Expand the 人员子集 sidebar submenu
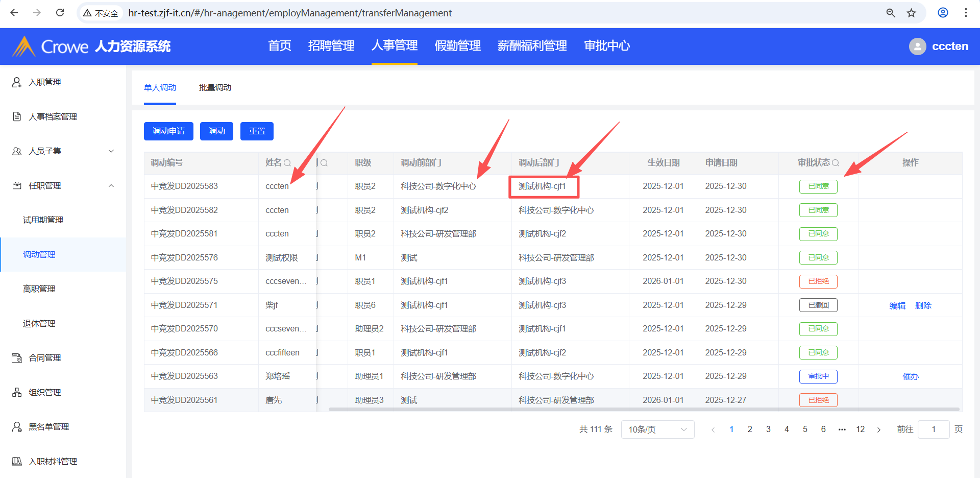This screenshot has height=478, width=980. coord(111,151)
